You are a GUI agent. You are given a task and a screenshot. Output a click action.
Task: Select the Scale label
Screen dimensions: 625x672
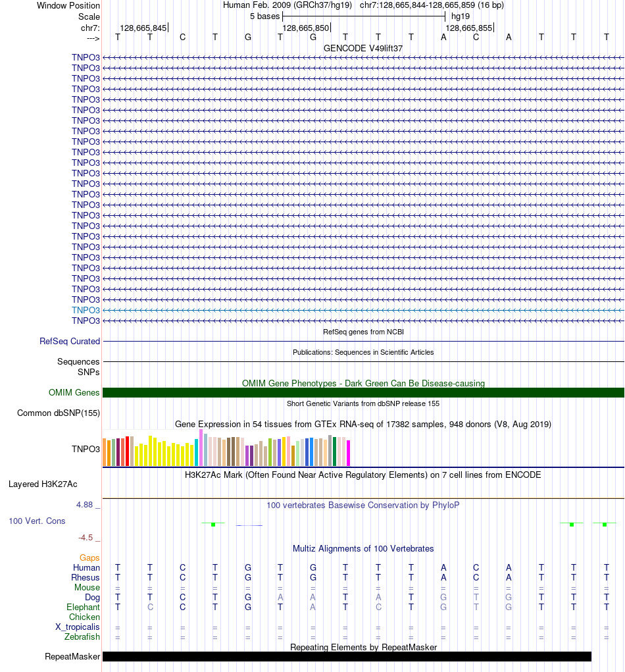tap(89, 16)
